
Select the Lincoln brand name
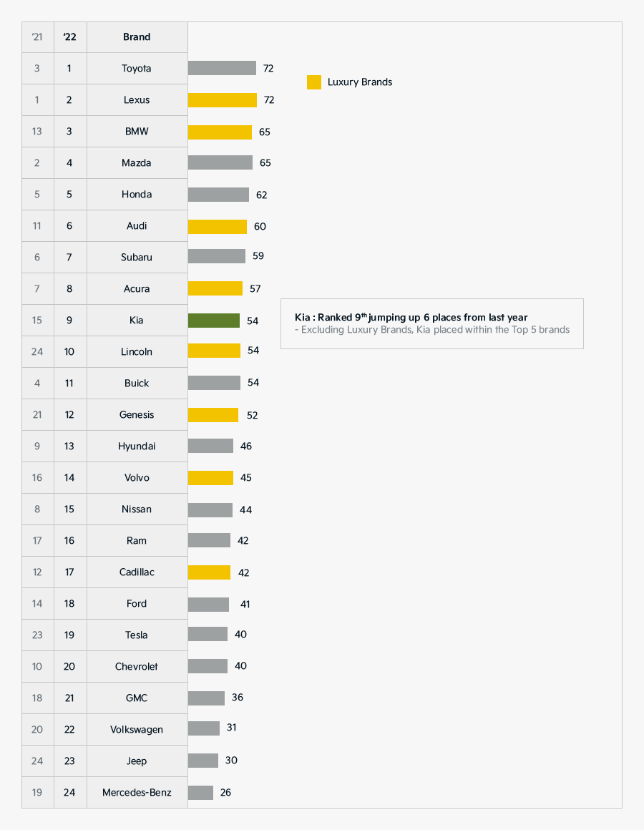(137, 351)
